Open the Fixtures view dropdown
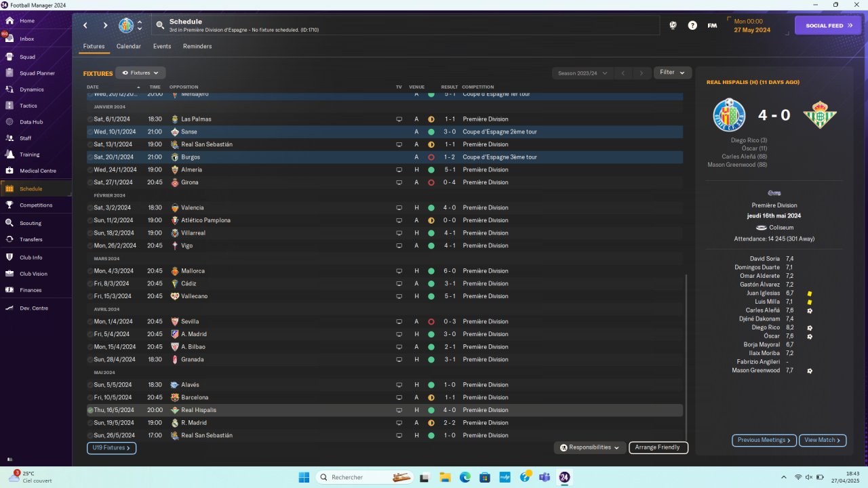 [140, 73]
